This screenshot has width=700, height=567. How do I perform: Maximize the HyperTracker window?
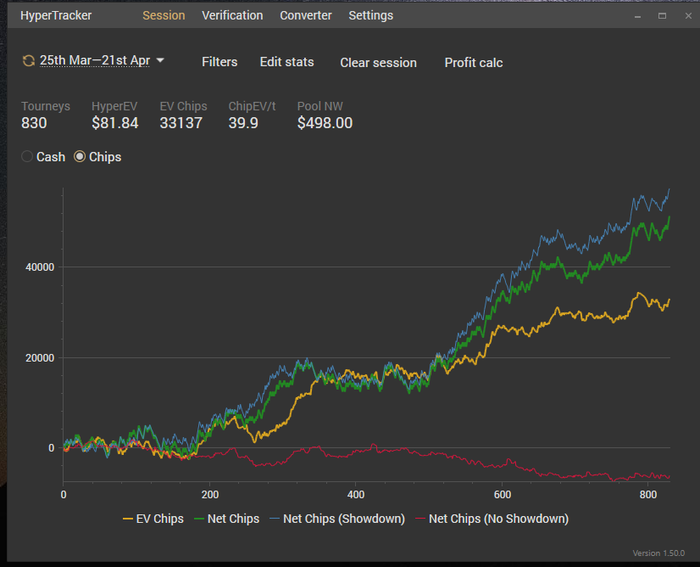[x=662, y=16]
